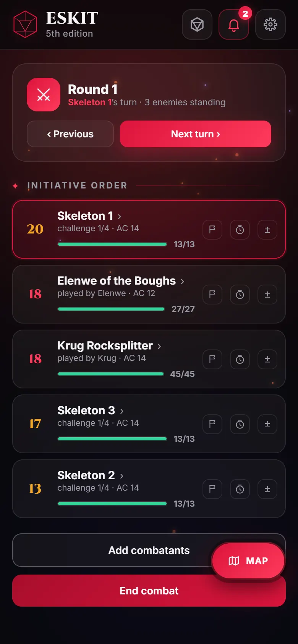Click Add combatants button
This screenshot has height=644, width=298.
149,550
